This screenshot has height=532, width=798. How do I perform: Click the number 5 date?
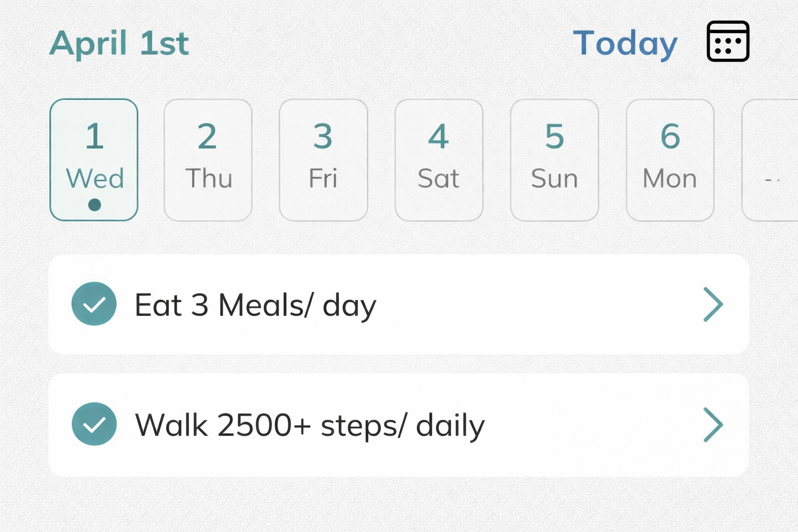[x=554, y=136]
